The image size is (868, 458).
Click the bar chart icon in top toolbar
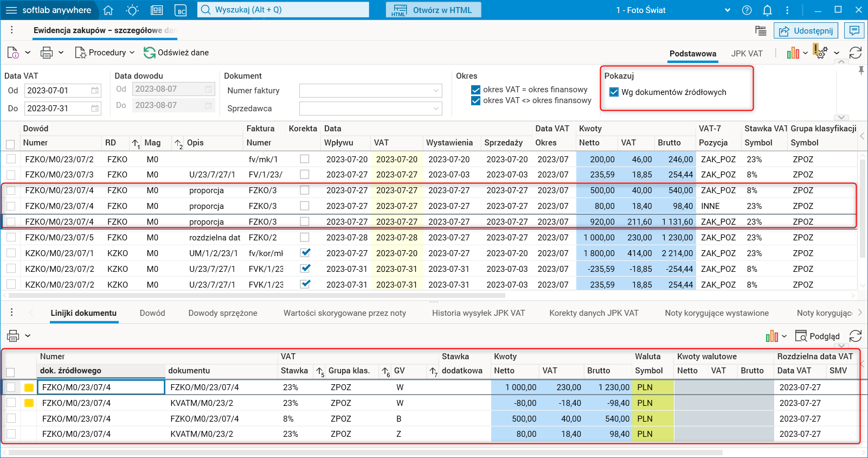pyautogui.click(x=793, y=53)
